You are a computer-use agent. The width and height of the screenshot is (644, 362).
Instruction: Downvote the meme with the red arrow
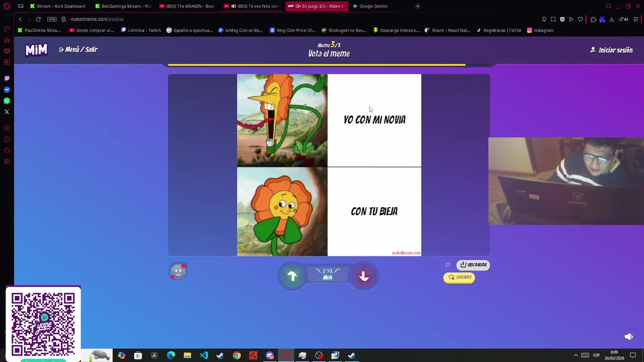pos(364,276)
